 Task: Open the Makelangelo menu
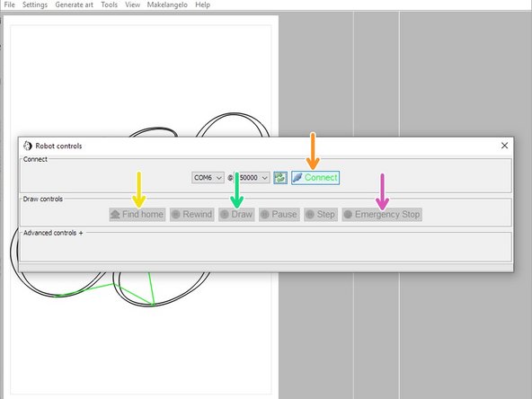pyautogui.click(x=167, y=4)
